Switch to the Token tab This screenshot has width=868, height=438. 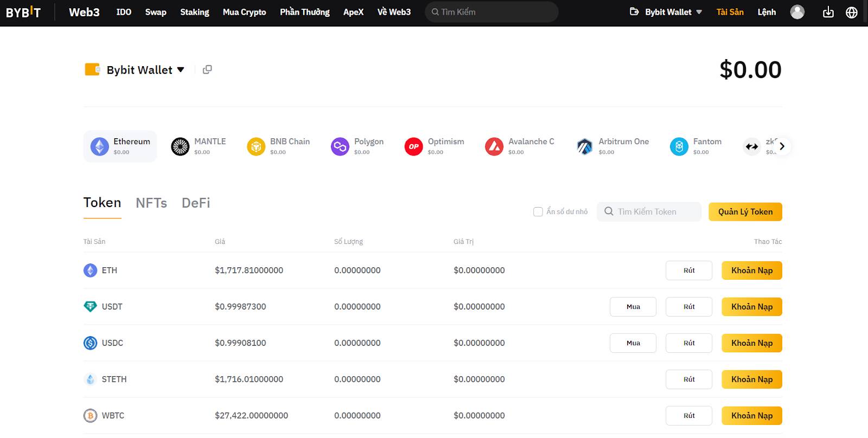102,203
